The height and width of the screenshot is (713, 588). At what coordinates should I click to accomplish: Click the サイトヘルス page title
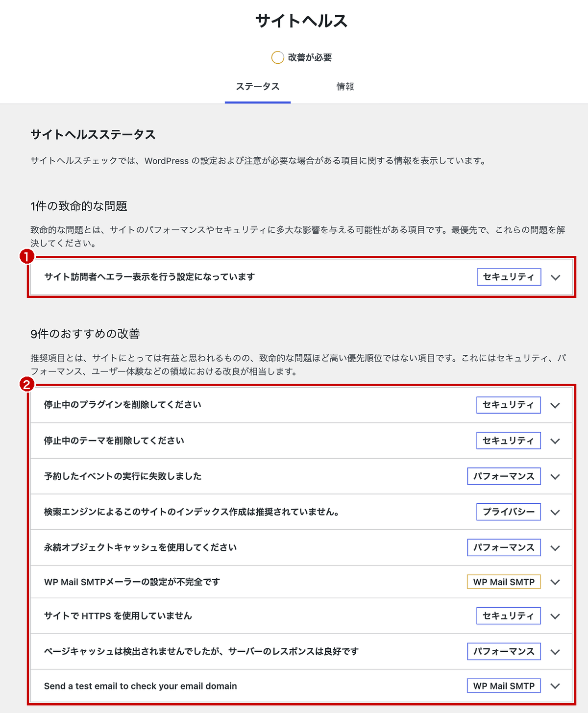[x=301, y=21]
